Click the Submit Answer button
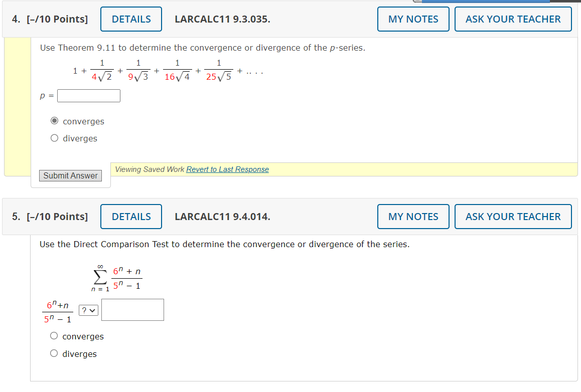 click(70, 175)
